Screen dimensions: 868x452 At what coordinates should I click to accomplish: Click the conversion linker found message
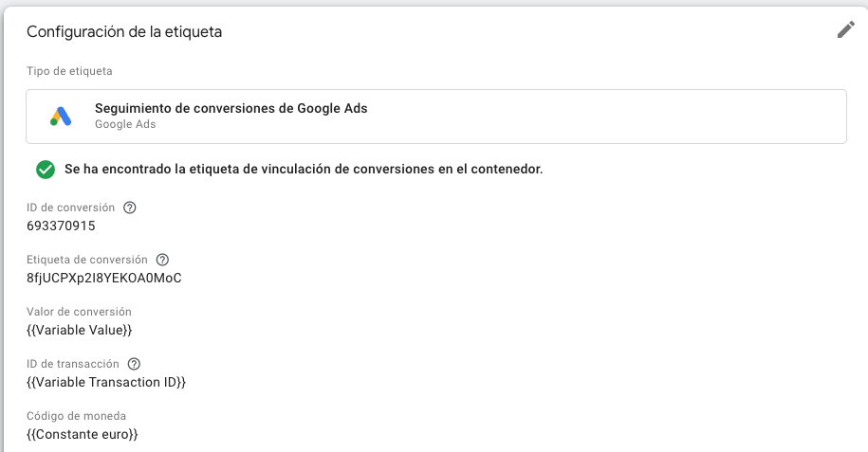[304, 169]
